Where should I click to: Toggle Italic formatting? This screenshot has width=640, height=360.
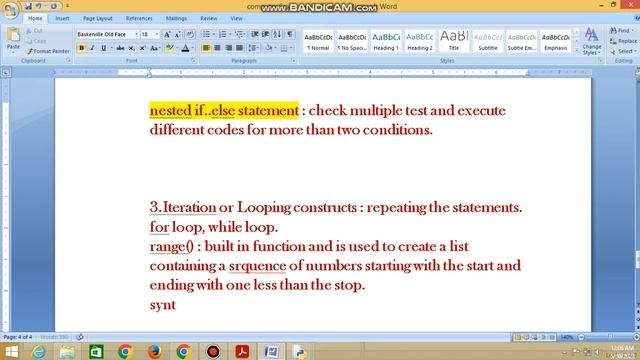click(x=92, y=48)
